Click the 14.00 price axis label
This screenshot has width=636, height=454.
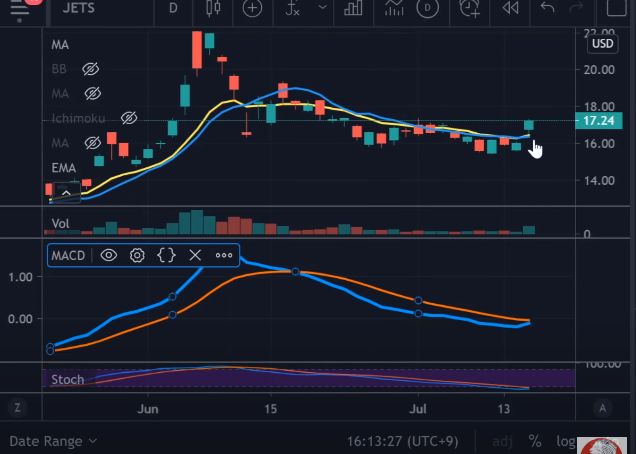click(599, 180)
